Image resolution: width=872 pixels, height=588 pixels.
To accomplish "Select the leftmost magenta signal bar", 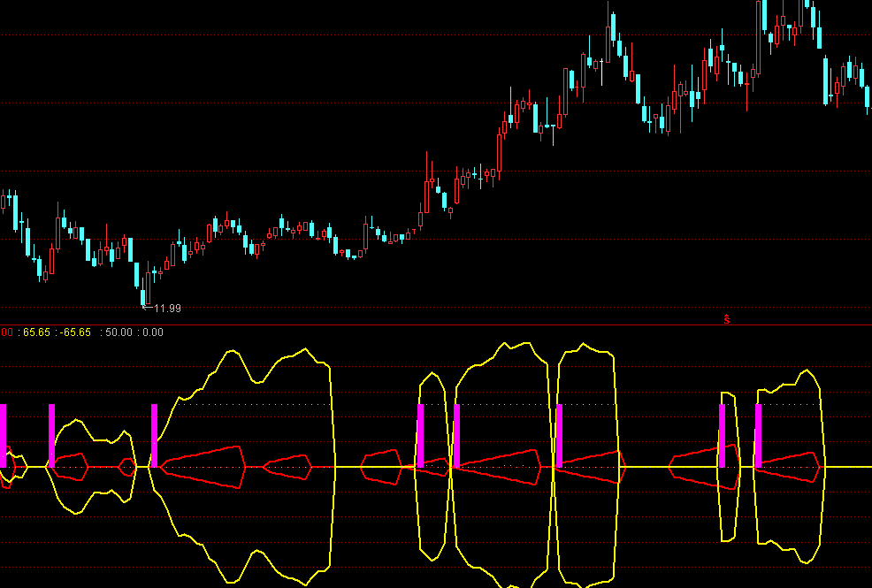I will (3, 433).
